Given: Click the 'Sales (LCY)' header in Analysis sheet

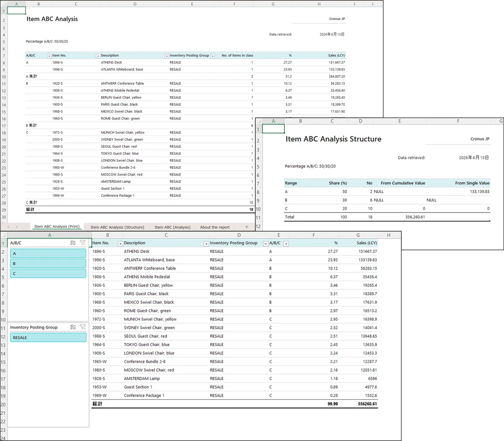Looking at the screenshot, I should pyautogui.click(x=367, y=243).
